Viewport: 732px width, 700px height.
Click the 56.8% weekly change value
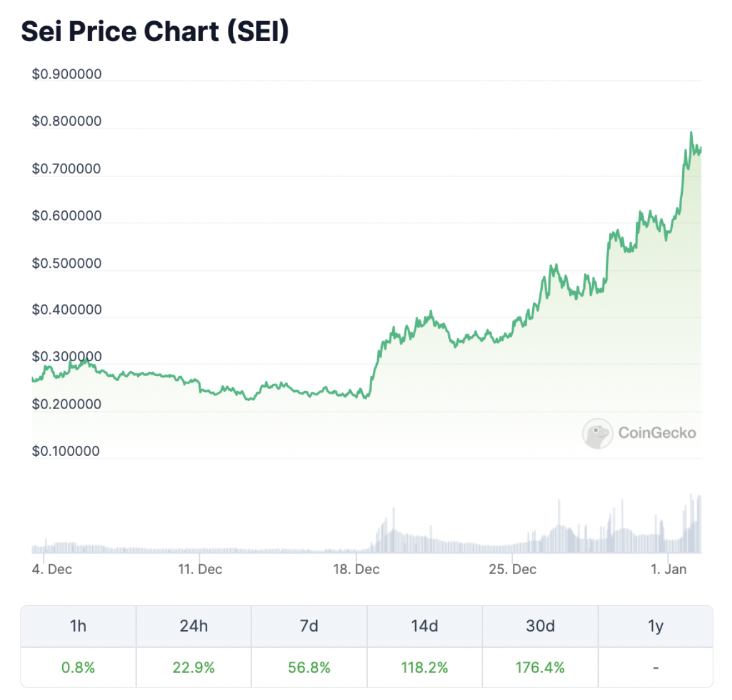tap(309, 668)
